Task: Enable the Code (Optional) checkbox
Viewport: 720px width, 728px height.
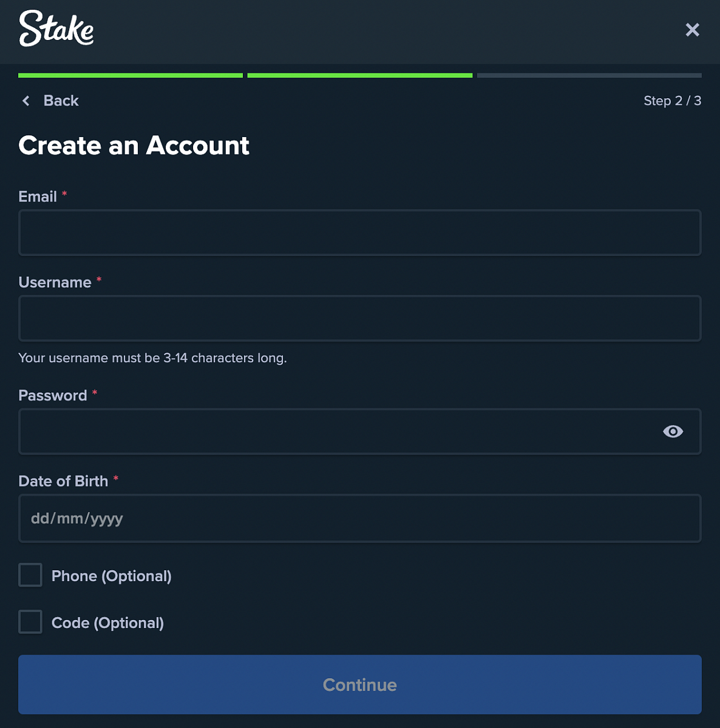Action: 30,622
